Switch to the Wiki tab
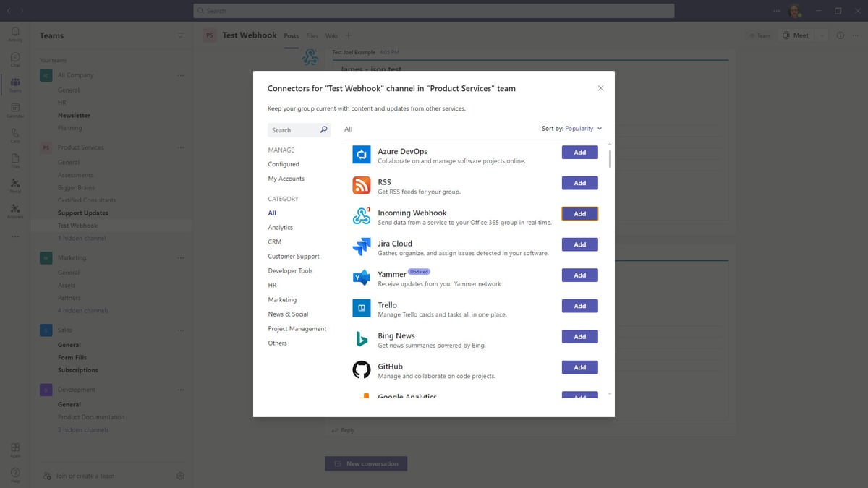The image size is (868, 488). tap(331, 35)
